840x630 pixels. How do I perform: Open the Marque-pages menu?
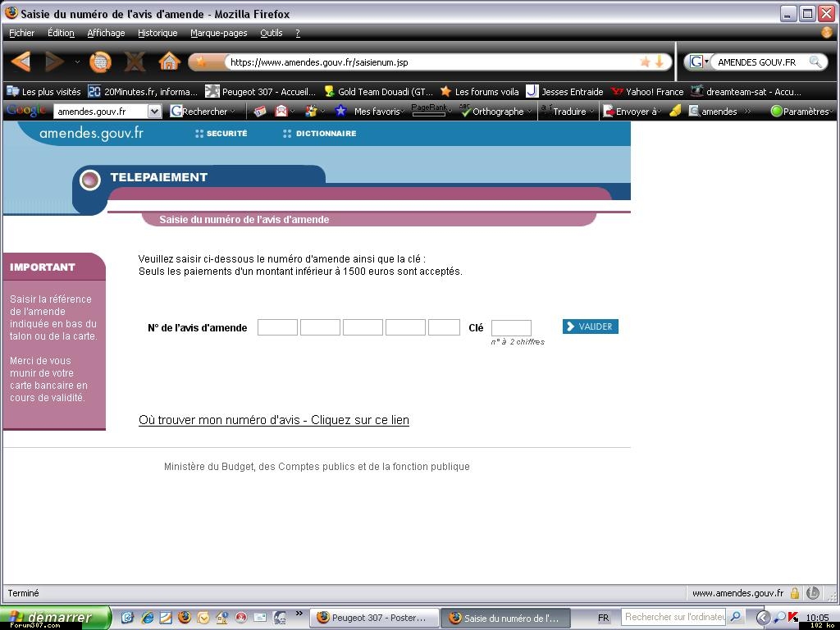218,33
